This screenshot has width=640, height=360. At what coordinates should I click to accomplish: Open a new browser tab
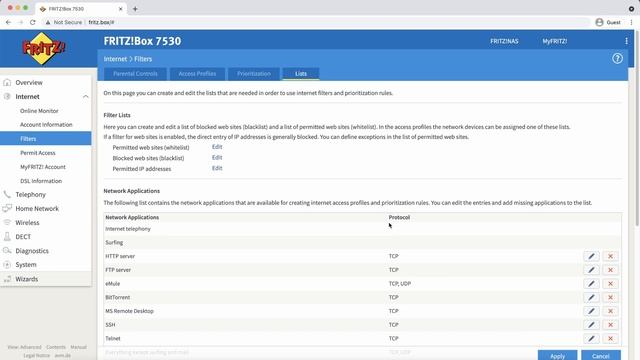pyautogui.click(x=135, y=9)
